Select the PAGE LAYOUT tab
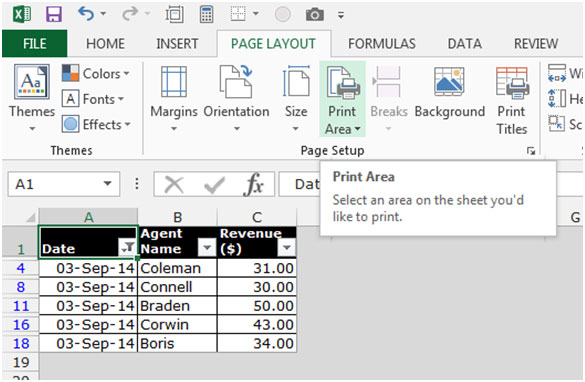The width and height of the screenshot is (585, 382). tap(273, 44)
